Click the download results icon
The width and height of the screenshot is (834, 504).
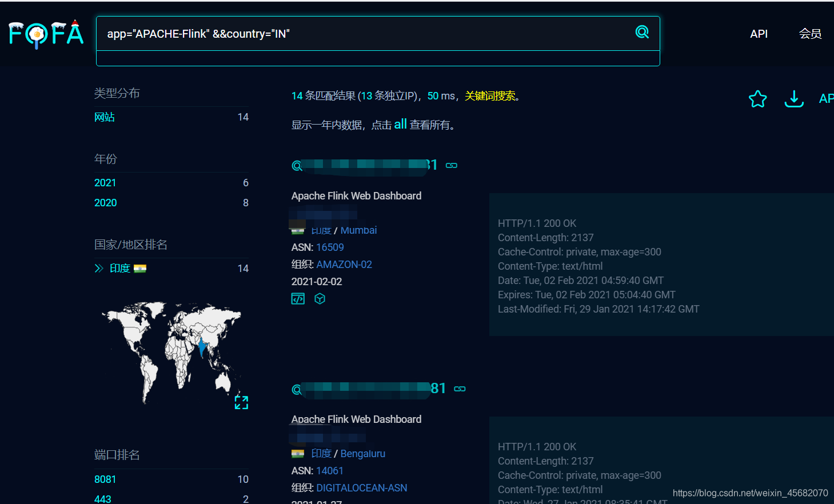pyautogui.click(x=793, y=99)
